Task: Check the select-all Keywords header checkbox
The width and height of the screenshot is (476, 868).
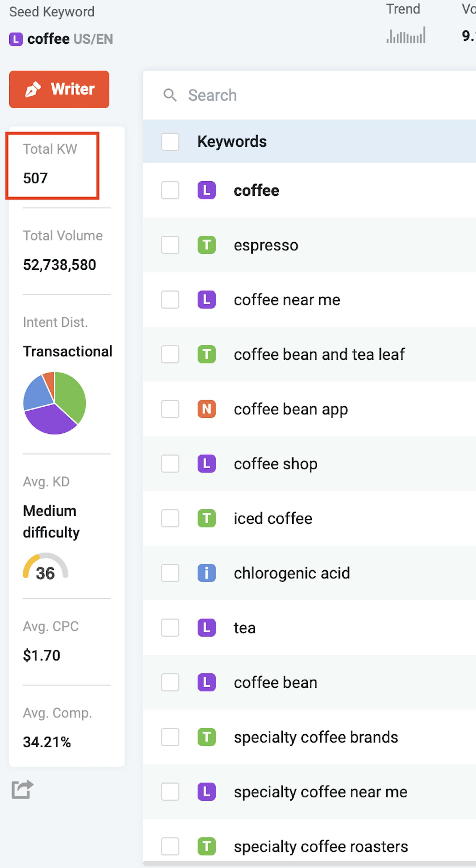Action: coord(170,142)
